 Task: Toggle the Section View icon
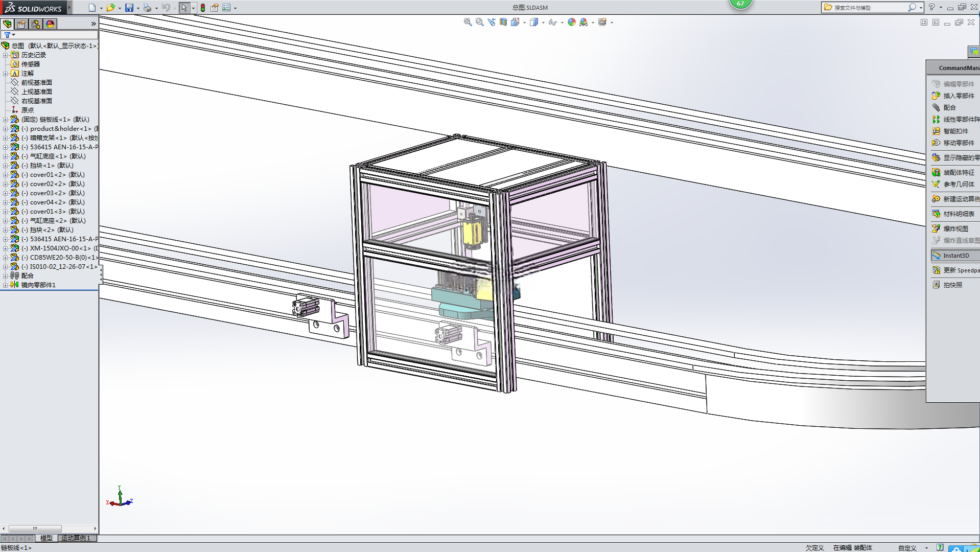[503, 22]
